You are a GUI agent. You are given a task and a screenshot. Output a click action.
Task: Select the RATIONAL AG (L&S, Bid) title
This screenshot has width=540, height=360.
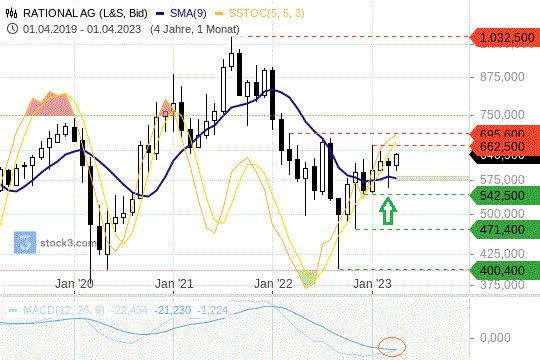[85, 13]
